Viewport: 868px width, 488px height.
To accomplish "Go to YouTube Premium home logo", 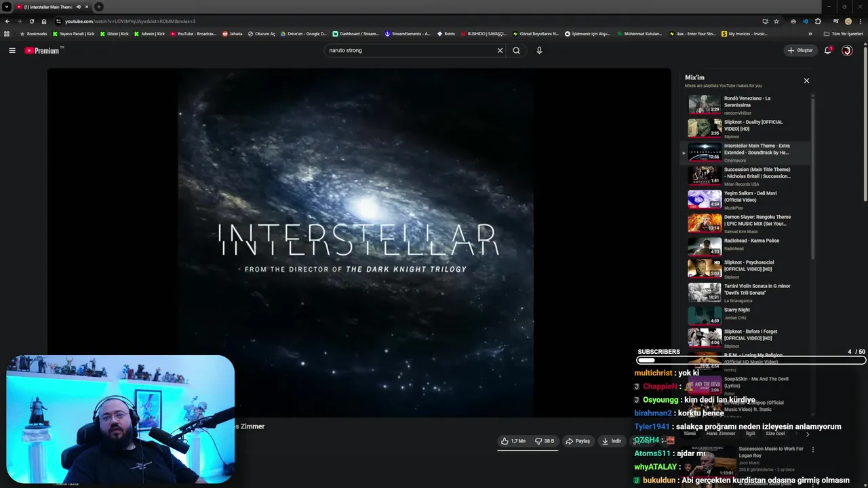I will click(43, 50).
